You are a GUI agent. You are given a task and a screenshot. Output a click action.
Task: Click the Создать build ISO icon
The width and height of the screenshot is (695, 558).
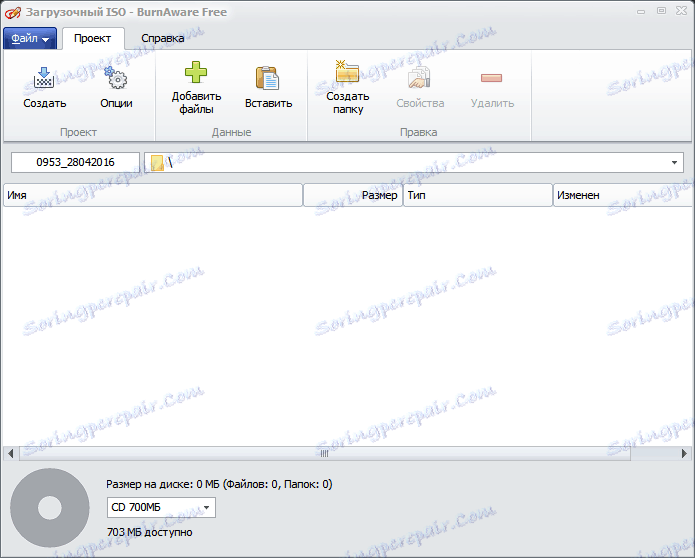click(x=44, y=78)
